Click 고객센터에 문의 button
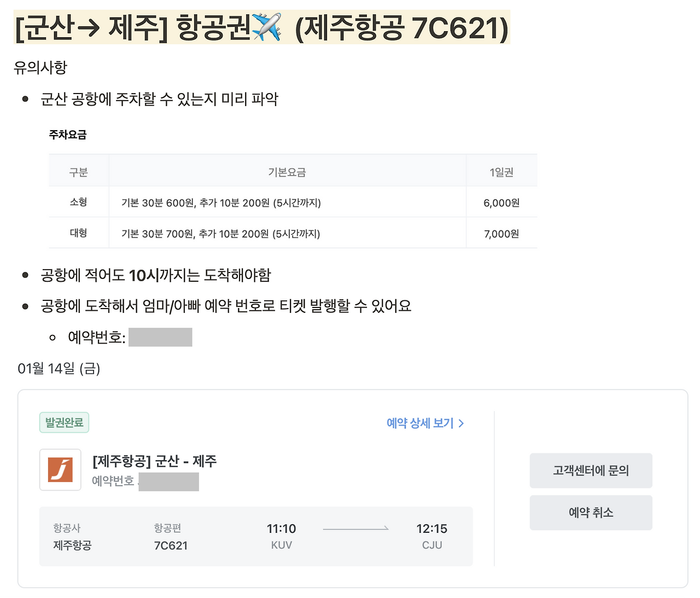The image size is (700, 598). 591,471
